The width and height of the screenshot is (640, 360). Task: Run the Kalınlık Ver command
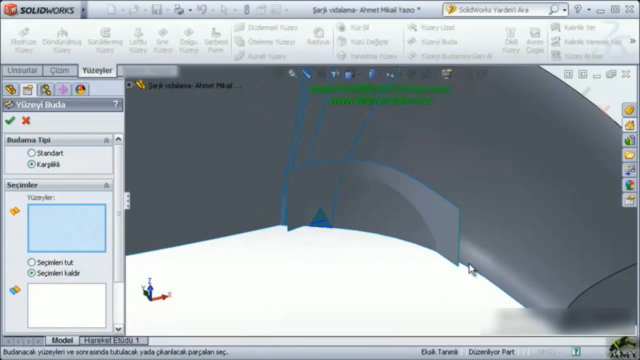point(573,27)
